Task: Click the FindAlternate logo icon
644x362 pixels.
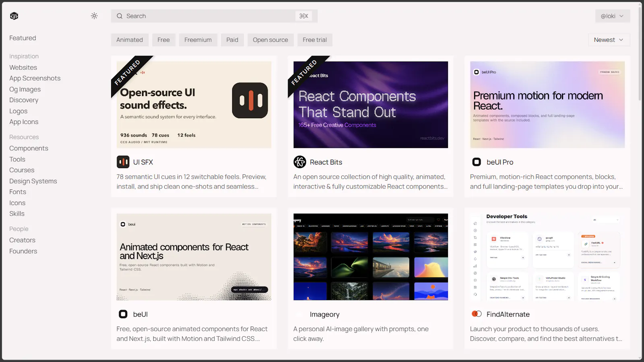Action: pyautogui.click(x=477, y=314)
